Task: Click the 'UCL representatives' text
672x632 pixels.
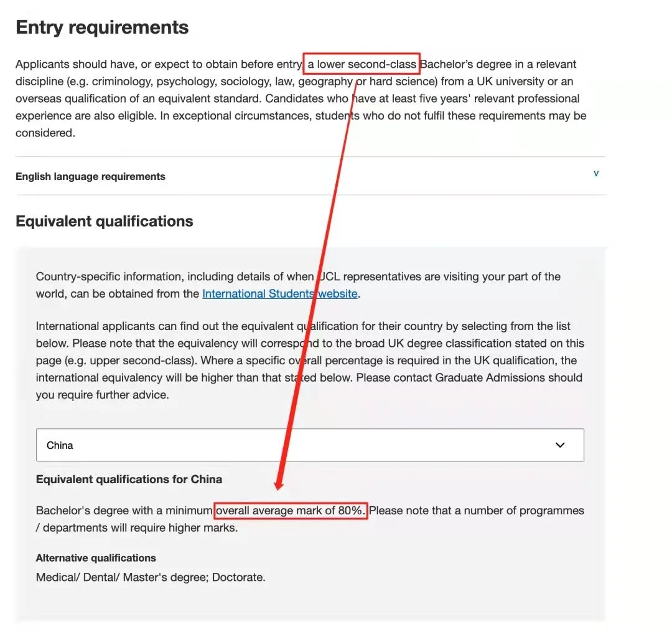Action: tap(370, 276)
